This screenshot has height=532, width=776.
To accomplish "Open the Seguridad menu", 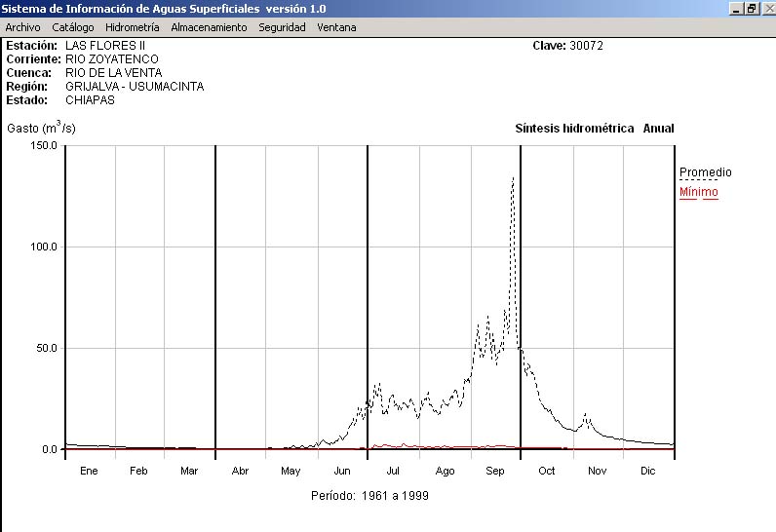I will [x=282, y=27].
